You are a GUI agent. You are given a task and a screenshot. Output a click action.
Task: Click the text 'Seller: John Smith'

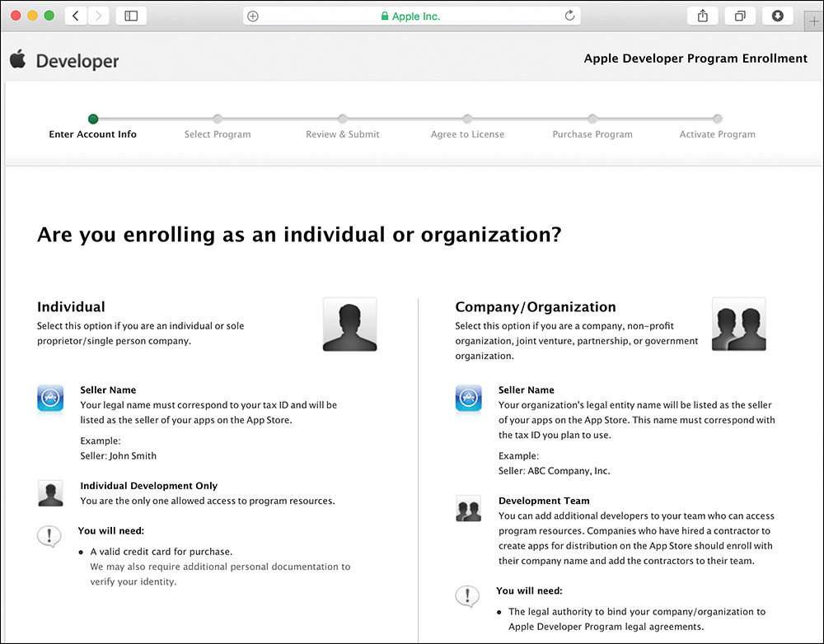(118, 456)
